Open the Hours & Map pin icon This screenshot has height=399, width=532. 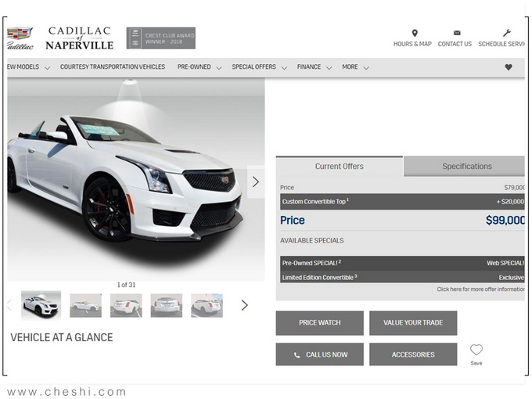[x=415, y=33]
